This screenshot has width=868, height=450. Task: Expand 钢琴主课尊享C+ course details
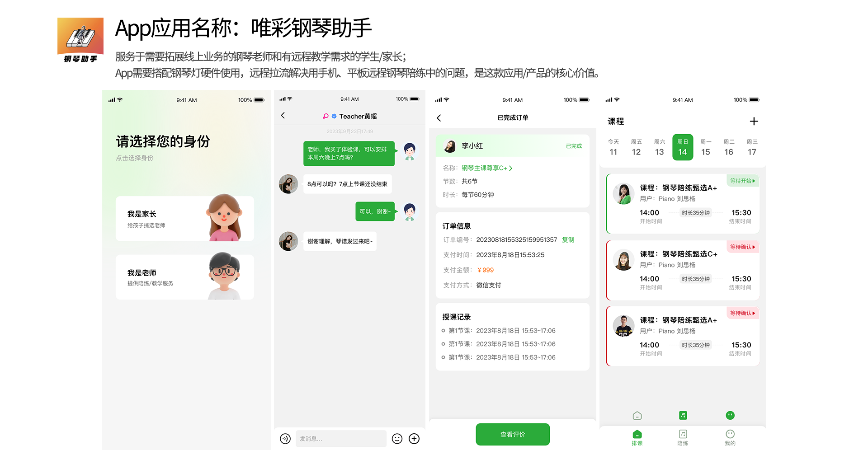[486, 168]
